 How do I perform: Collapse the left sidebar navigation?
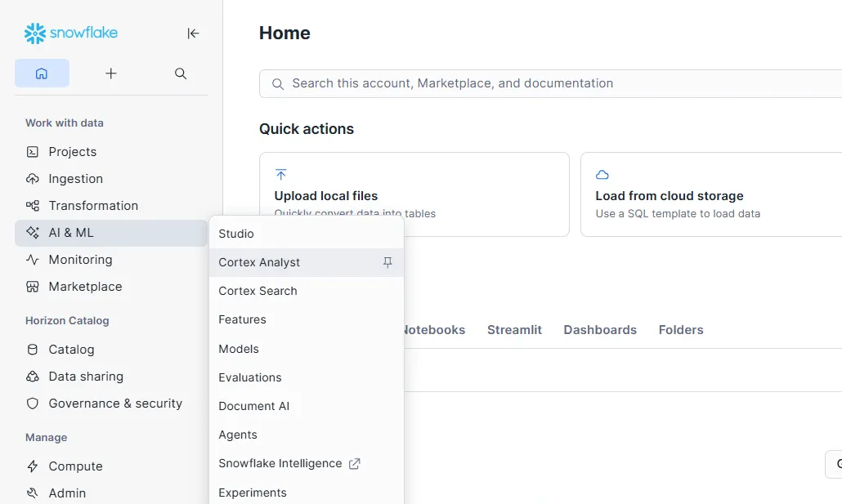193,33
